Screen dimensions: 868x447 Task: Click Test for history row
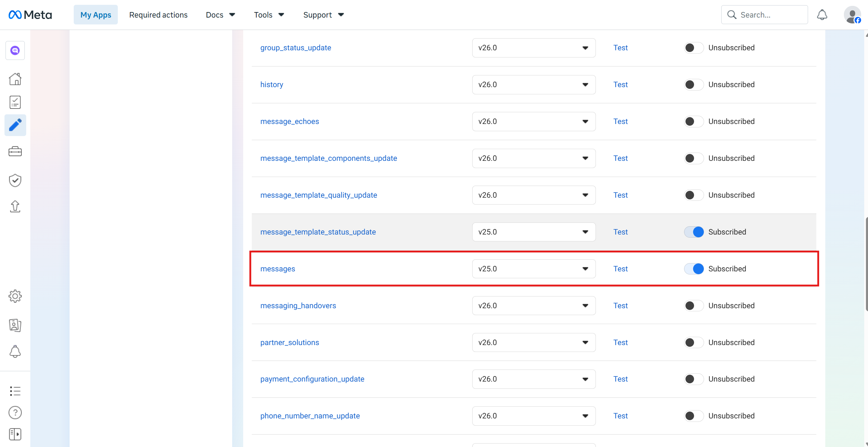pyautogui.click(x=620, y=85)
